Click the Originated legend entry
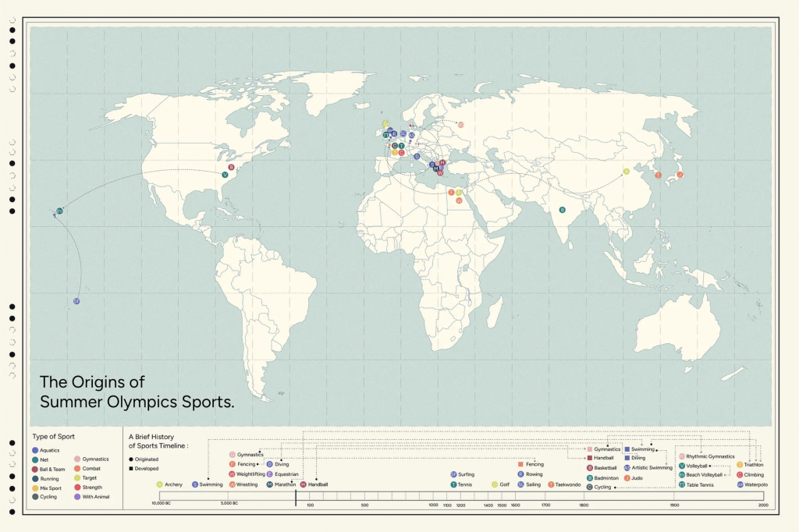The height and width of the screenshot is (532, 799). click(146, 459)
